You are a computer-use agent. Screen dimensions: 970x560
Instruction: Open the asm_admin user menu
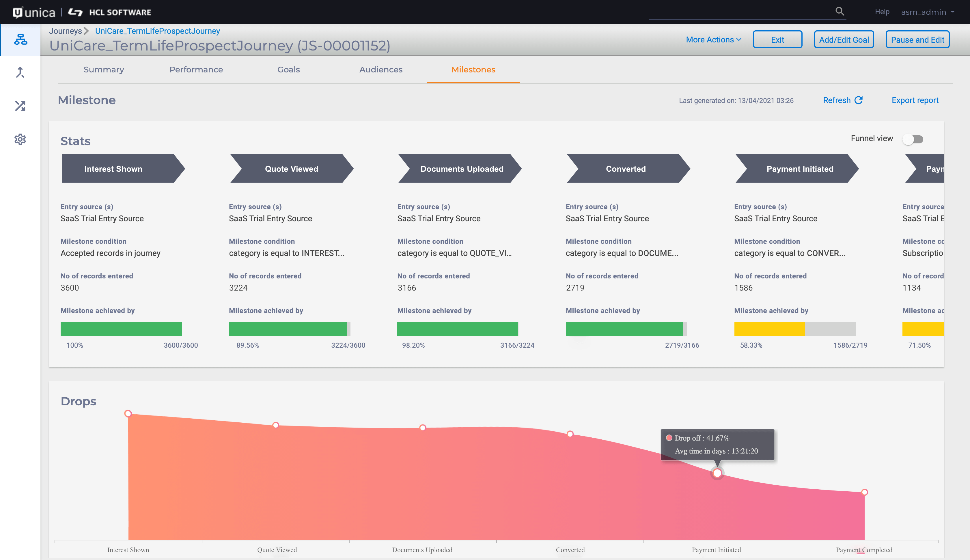927,12
